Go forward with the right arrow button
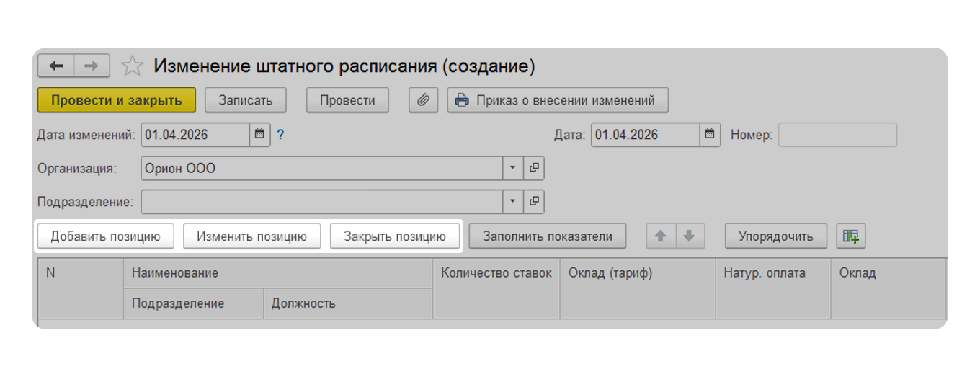The image size is (980, 377). [x=92, y=66]
